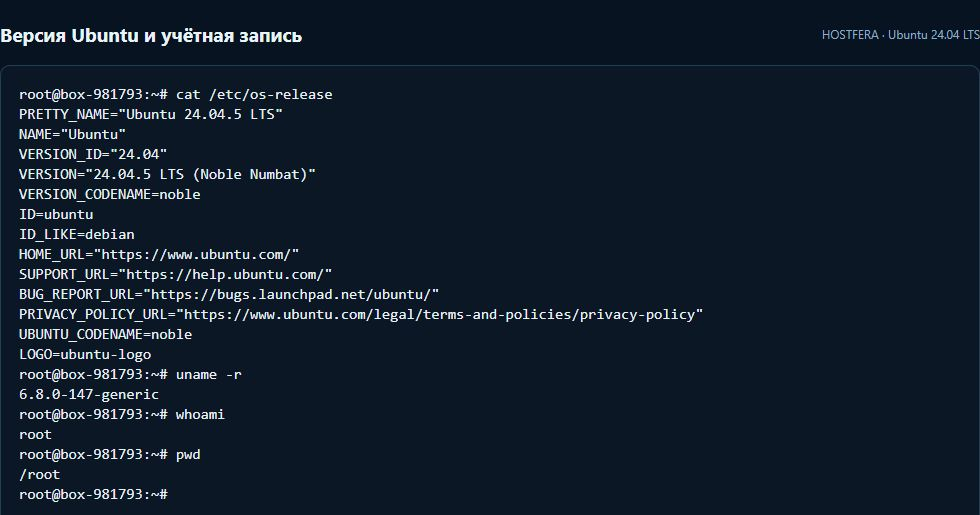Click the "/root" output line
980x515 pixels.
click(x=39, y=474)
